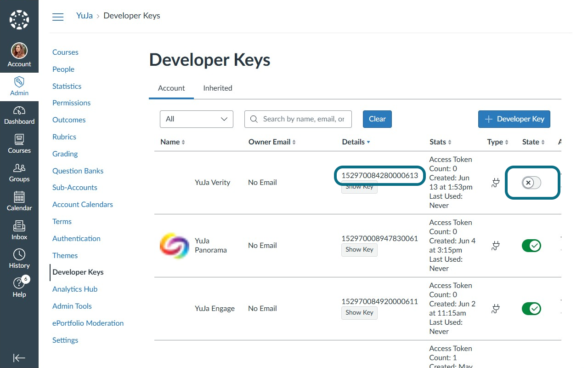Sort by Stats column header
The image size is (588, 368).
tap(441, 142)
